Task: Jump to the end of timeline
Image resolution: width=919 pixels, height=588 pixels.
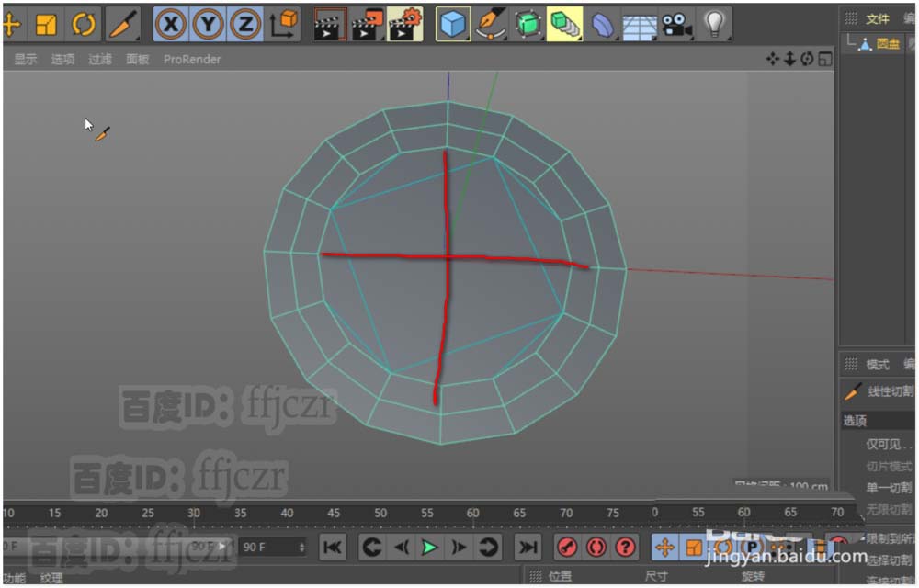Action: point(528,548)
